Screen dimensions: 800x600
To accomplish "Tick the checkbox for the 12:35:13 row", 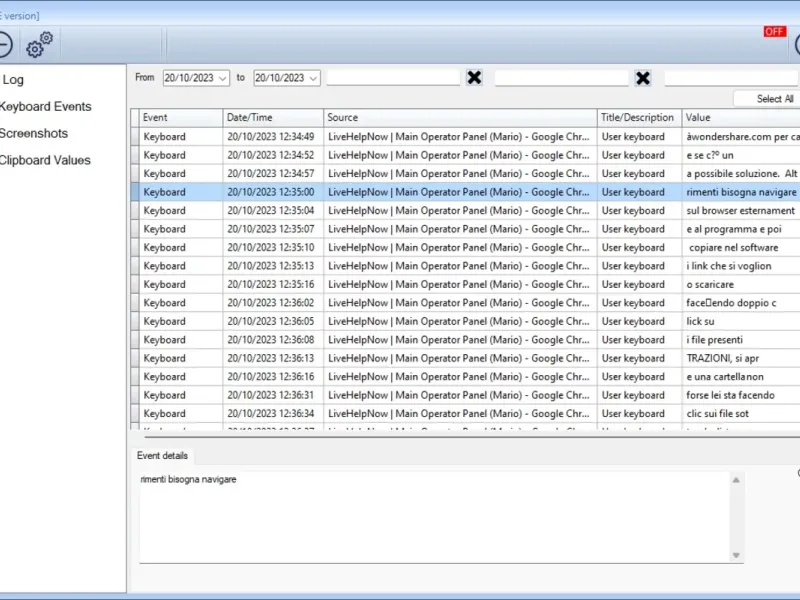I will pos(135,266).
